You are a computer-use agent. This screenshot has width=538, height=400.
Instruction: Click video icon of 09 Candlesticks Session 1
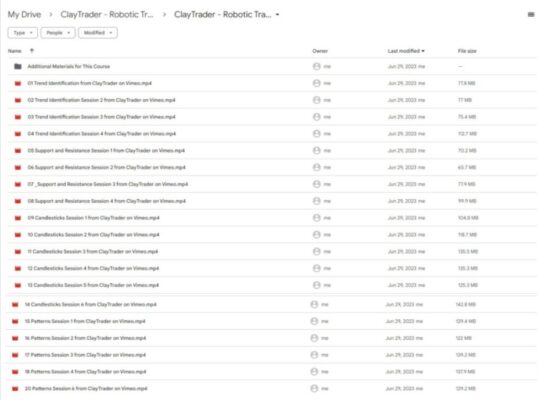[18, 218]
